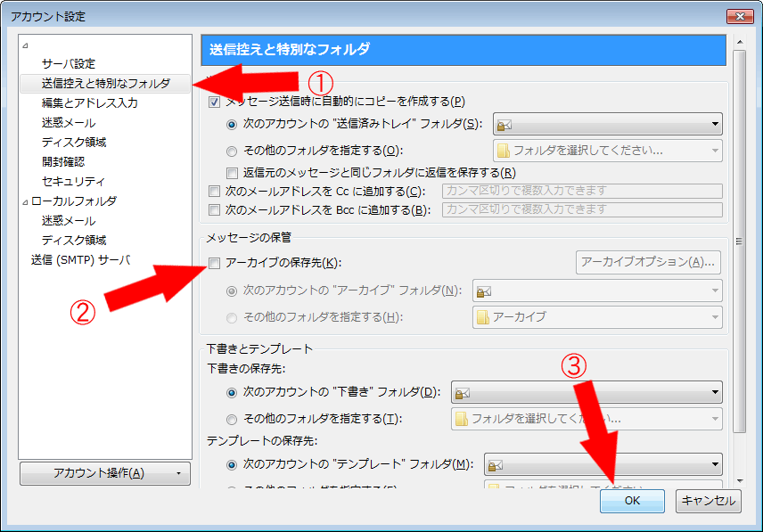This screenshot has width=763, height=532.
Task: Click the 下書きとテンプレート section label
Action: 259,348
